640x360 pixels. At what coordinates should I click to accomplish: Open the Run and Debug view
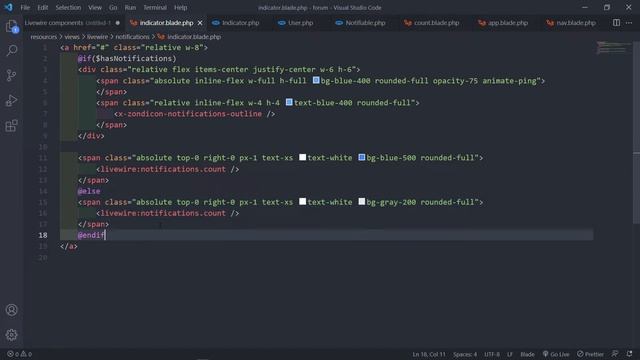coord(11,100)
